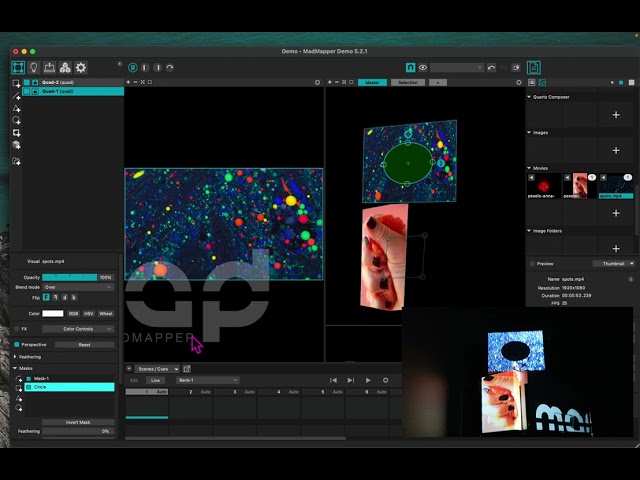Image resolution: width=640 pixels, height=480 pixels.
Task: Toggle visibility square of Quad-2
Action: (27, 82)
